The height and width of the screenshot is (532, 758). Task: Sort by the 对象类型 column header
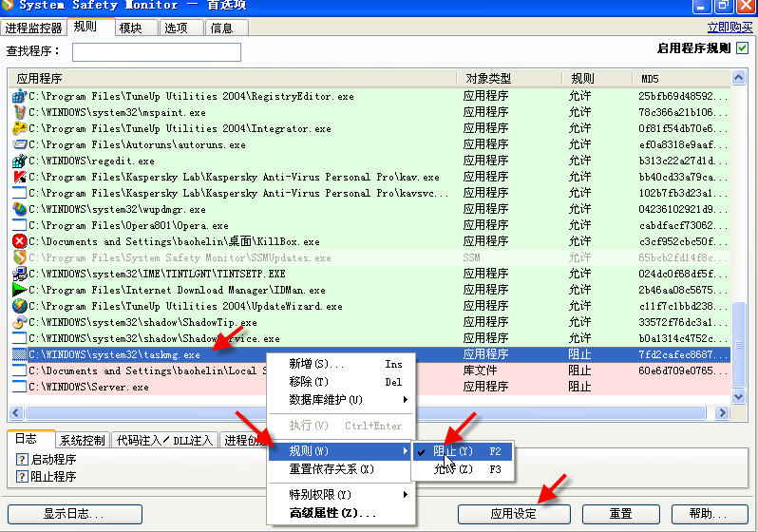tap(509, 78)
